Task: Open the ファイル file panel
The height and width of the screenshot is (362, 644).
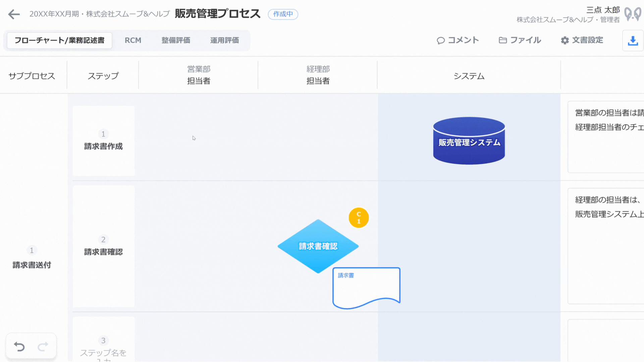Action: (520, 40)
